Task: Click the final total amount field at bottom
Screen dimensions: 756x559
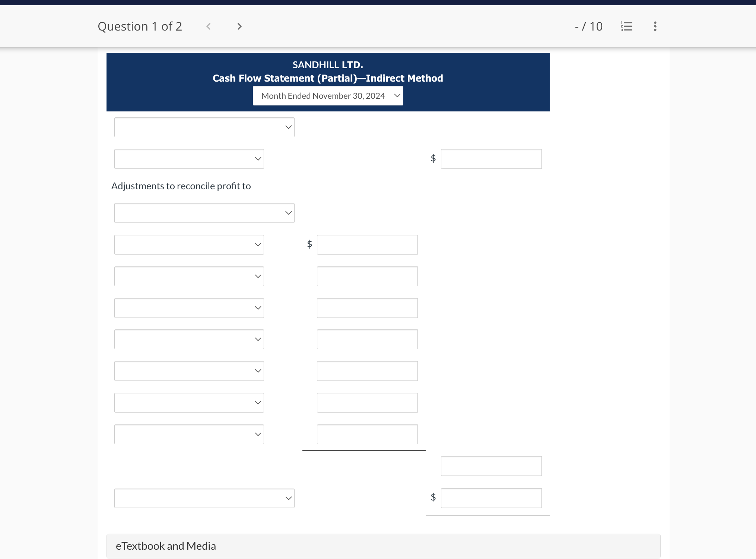Action: (491, 498)
